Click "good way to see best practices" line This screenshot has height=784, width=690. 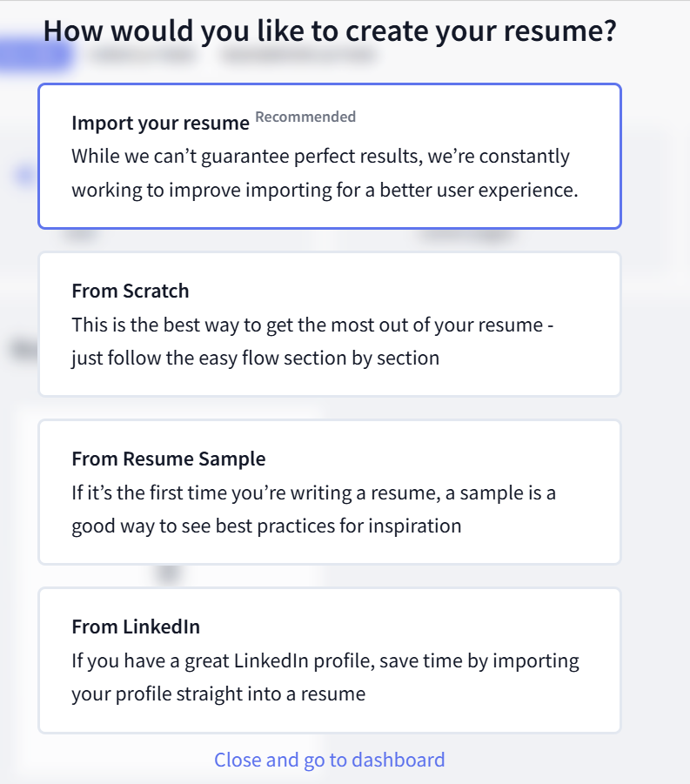pyautogui.click(x=266, y=526)
